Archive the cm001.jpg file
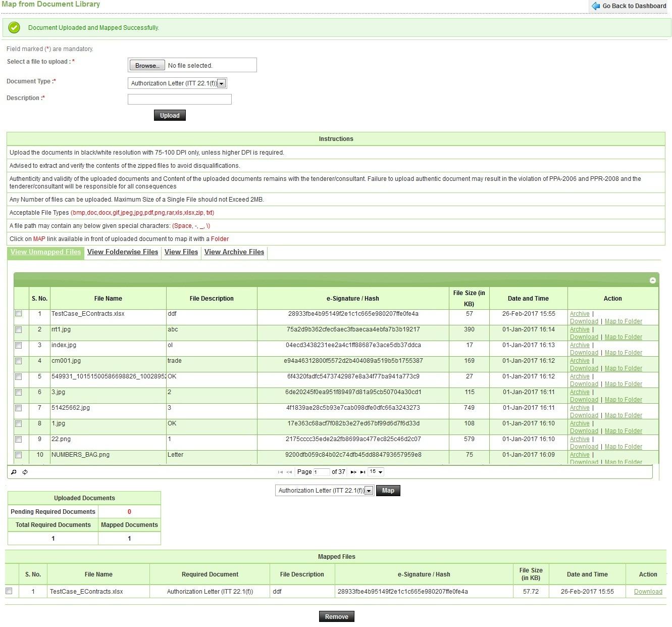 click(x=580, y=361)
